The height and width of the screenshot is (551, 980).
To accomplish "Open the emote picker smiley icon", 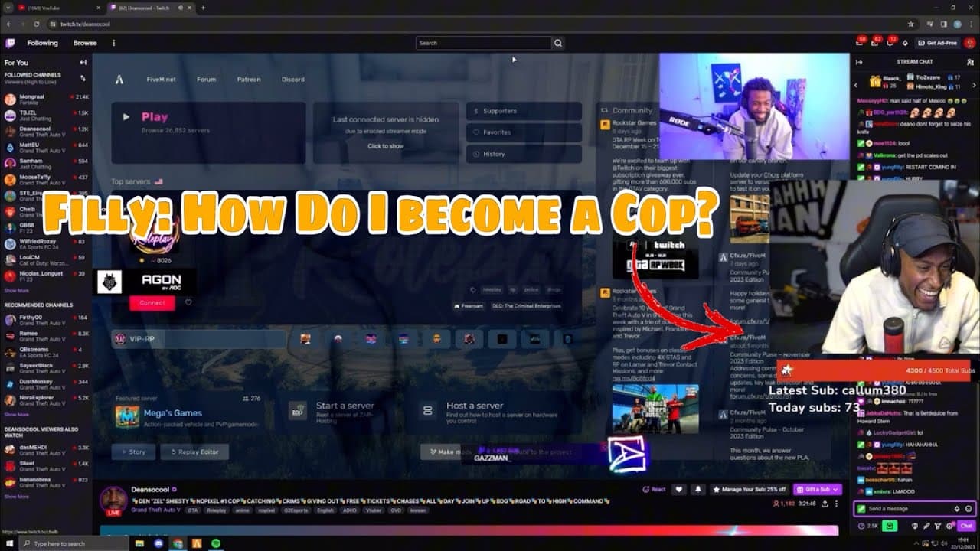I will tap(969, 509).
